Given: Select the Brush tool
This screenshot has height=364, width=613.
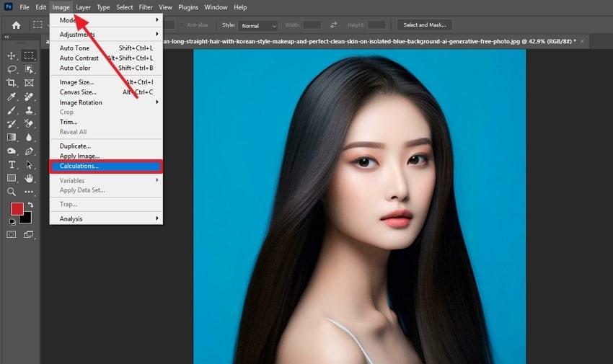Looking at the screenshot, I should (x=12, y=110).
